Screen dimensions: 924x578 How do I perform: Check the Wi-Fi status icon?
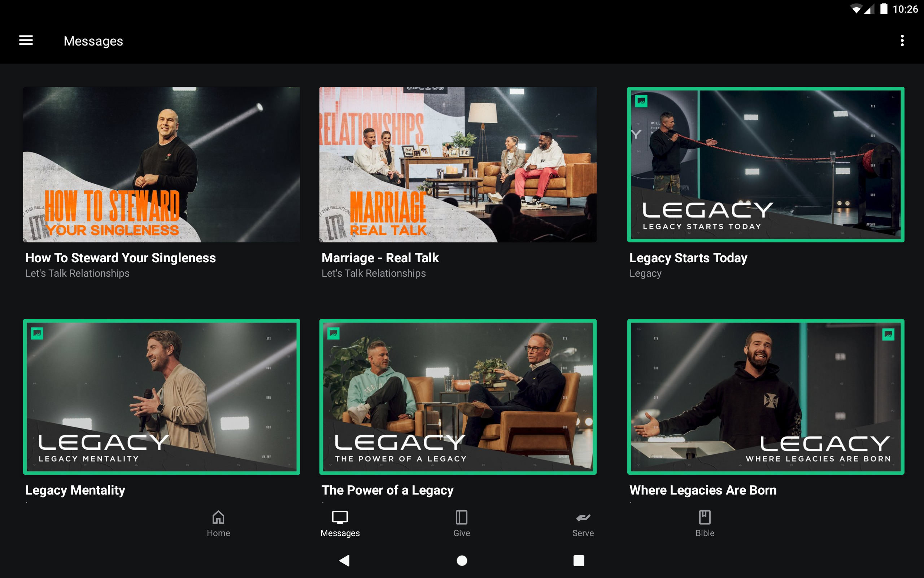[857, 9]
